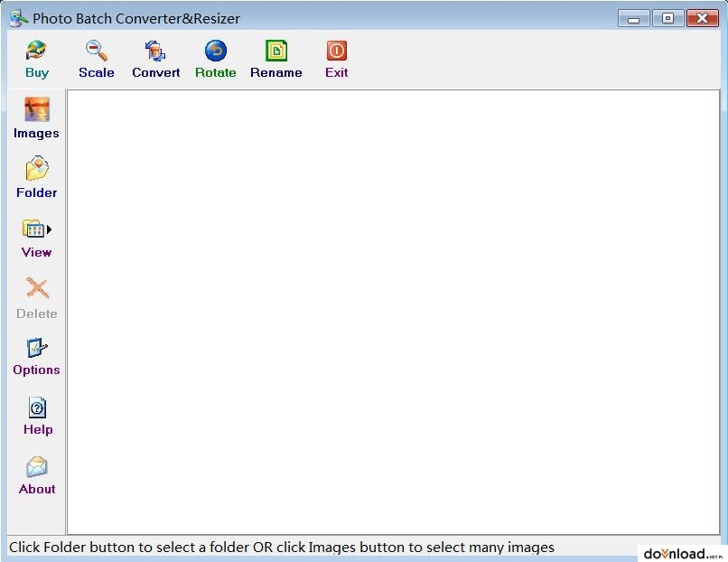Image resolution: width=728 pixels, height=562 pixels.
Task: Open the Options checklist icon
Action: (x=37, y=348)
